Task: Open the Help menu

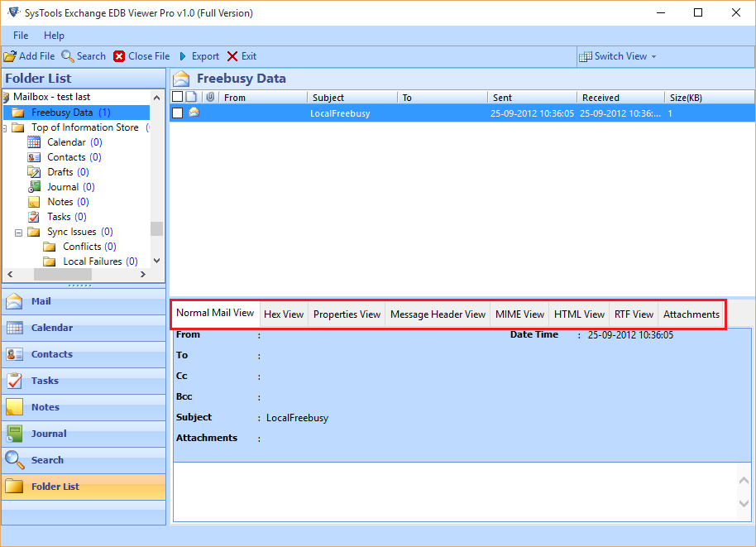Action: [54, 36]
